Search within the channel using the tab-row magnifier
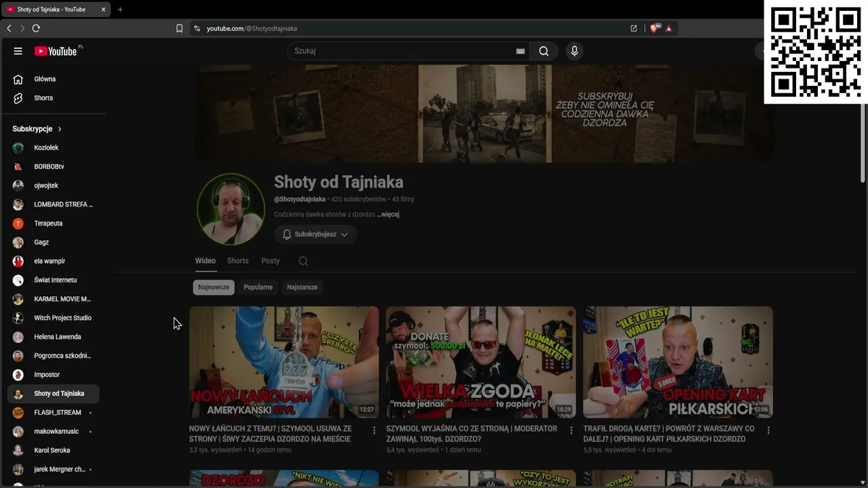Image resolution: width=868 pixels, height=488 pixels. coord(303,261)
